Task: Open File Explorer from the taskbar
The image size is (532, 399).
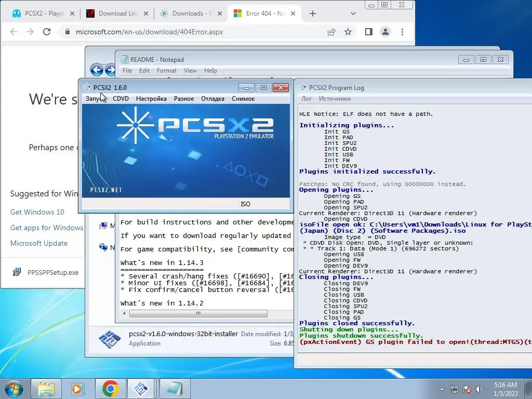Action: point(46,389)
